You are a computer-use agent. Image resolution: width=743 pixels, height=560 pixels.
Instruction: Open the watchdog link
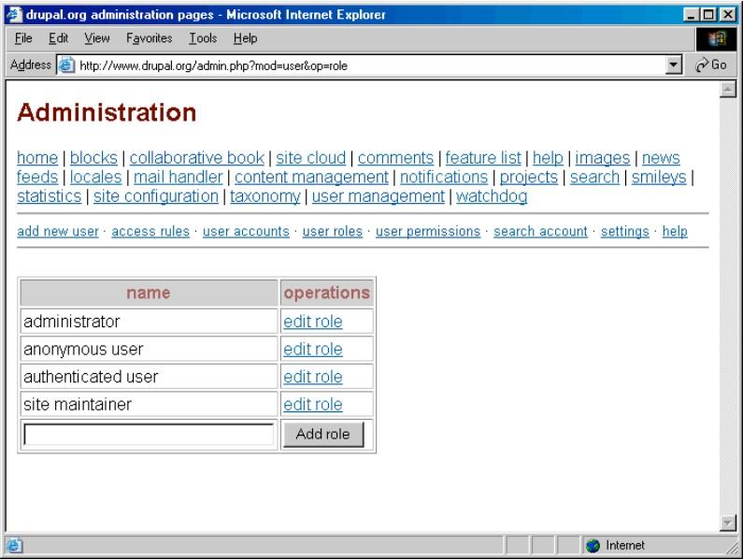492,196
